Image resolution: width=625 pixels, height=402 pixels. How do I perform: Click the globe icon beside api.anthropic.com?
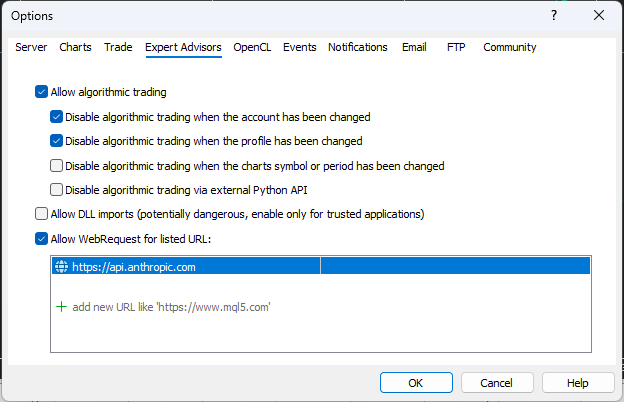tap(61, 267)
